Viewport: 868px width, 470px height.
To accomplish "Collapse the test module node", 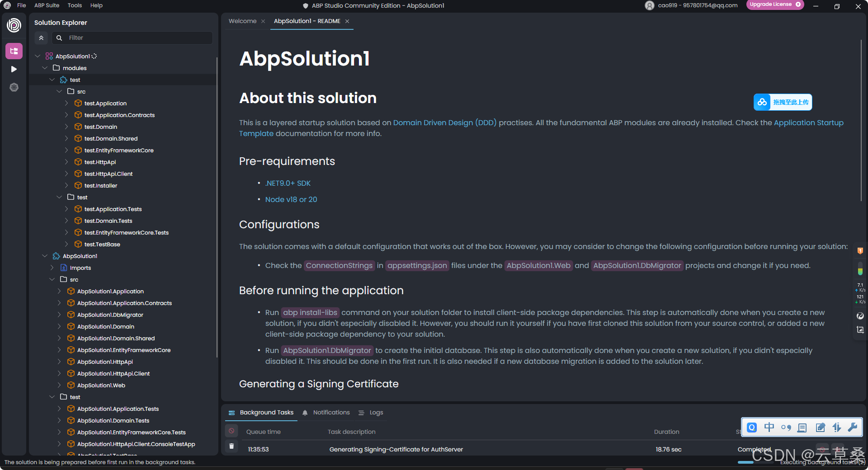I will point(52,80).
